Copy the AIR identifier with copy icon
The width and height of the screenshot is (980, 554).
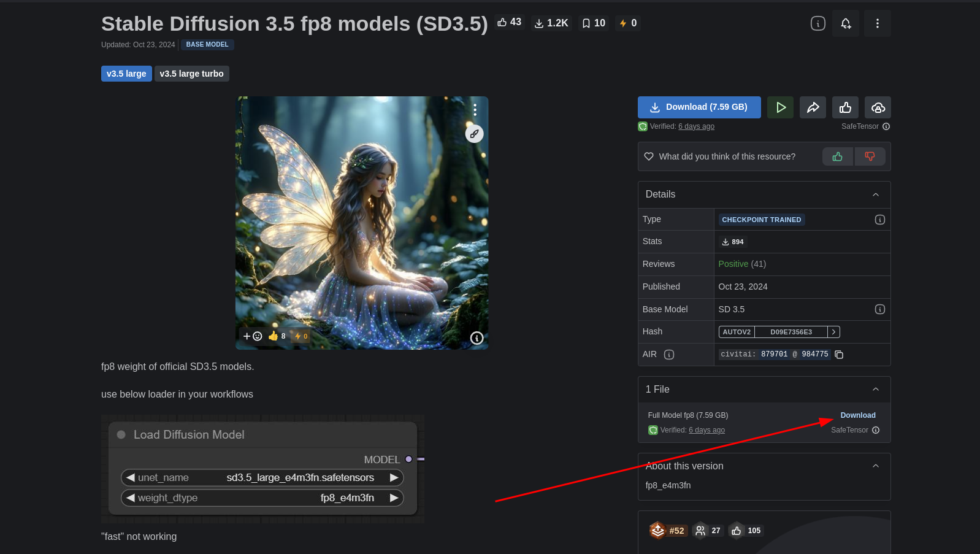pyautogui.click(x=839, y=355)
